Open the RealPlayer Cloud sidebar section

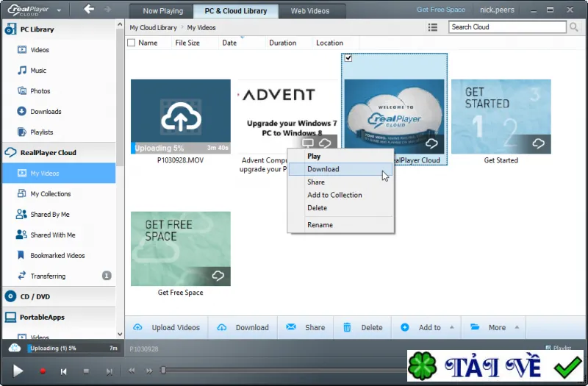[x=59, y=153]
